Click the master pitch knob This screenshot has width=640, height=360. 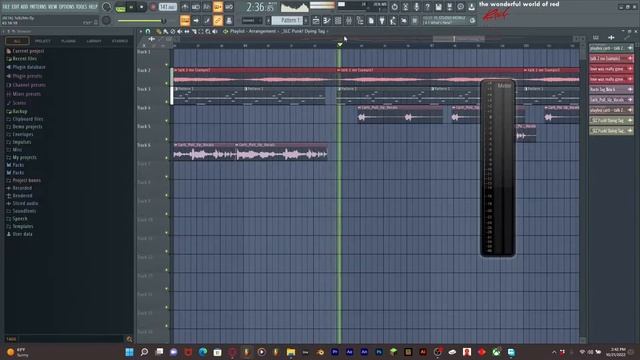[x=107, y=20]
